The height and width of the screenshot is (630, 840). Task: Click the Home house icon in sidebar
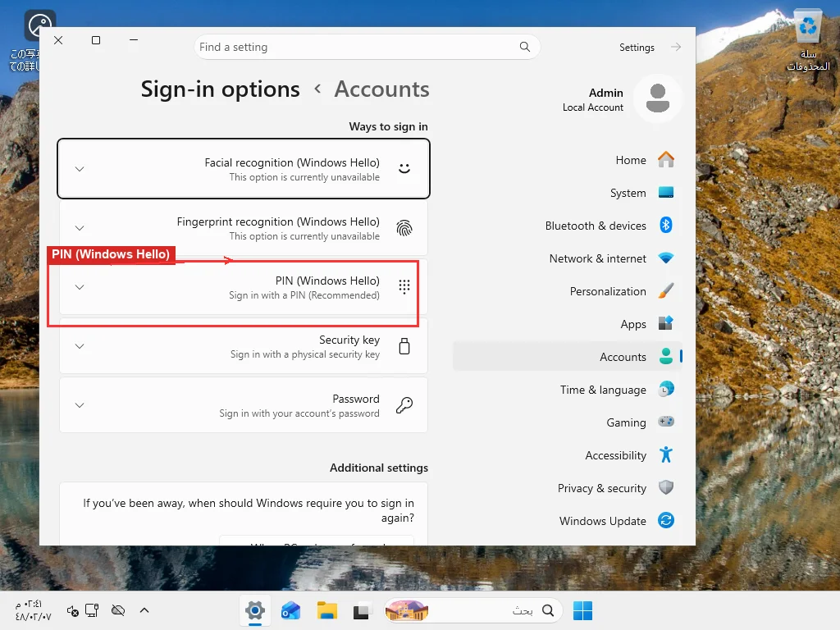pos(666,160)
